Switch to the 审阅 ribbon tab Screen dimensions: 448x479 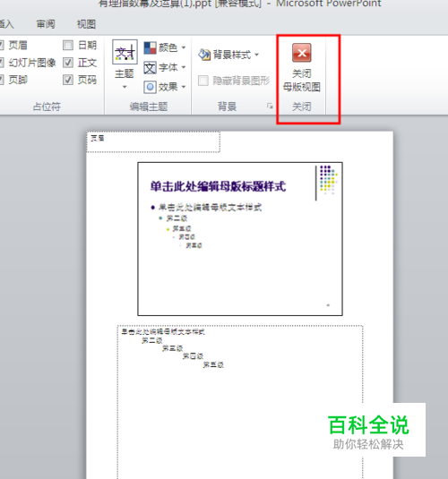(x=46, y=24)
